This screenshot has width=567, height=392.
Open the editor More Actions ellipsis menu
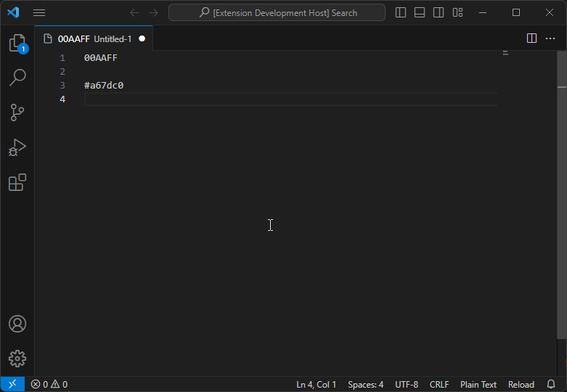(x=550, y=38)
